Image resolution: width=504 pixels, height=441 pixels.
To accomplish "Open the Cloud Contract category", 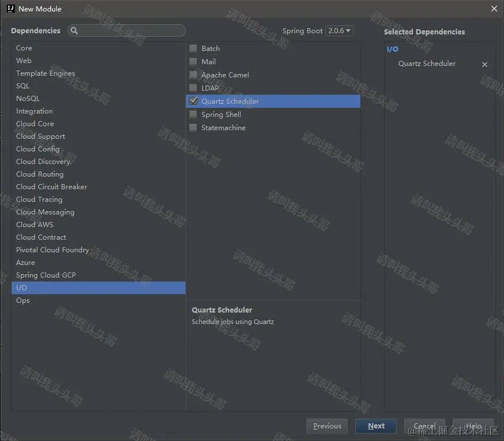I will click(x=98, y=237).
